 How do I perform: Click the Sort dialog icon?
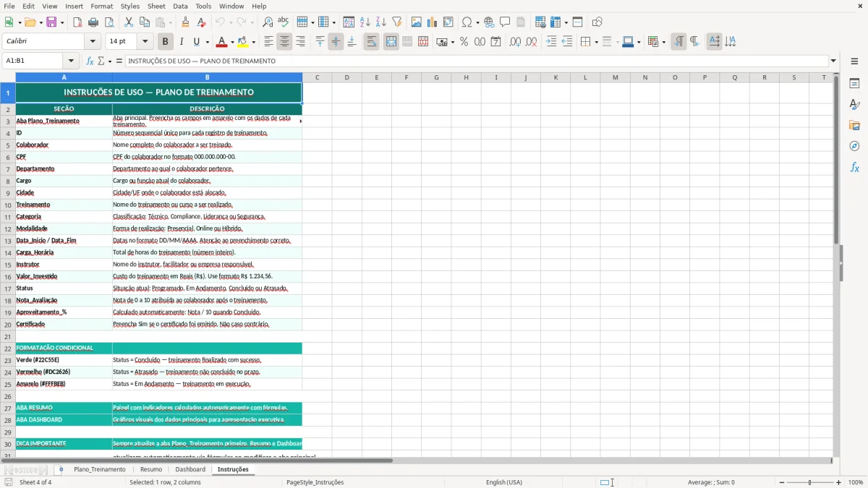tap(349, 22)
